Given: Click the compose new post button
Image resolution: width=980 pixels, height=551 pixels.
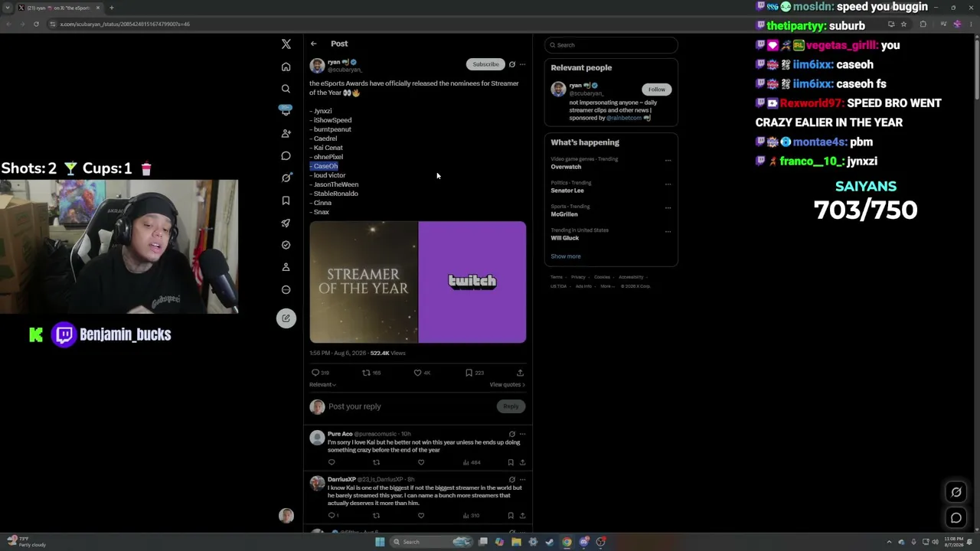Looking at the screenshot, I should coord(286,318).
